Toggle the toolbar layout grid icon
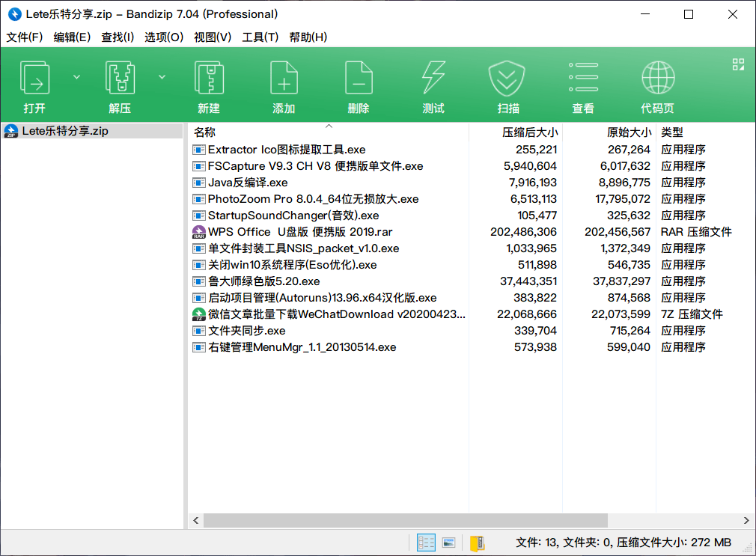 pos(738,64)
